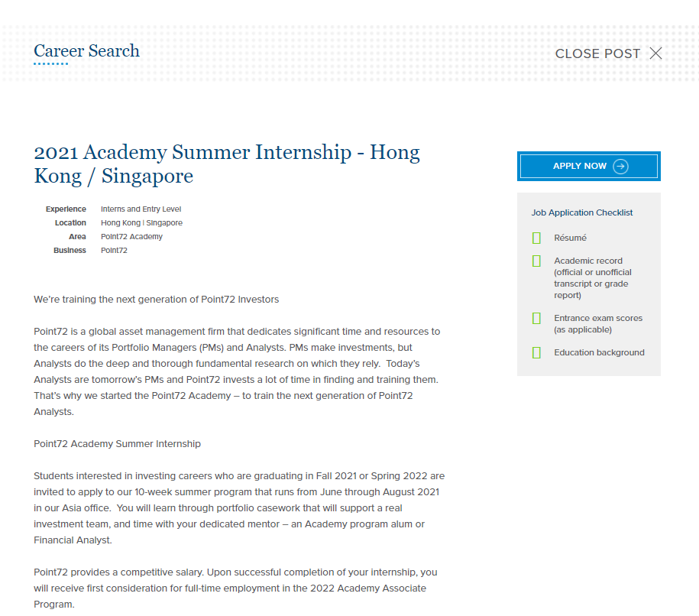
Task: Open the Career Search link
Action: (x=86, y=51)
